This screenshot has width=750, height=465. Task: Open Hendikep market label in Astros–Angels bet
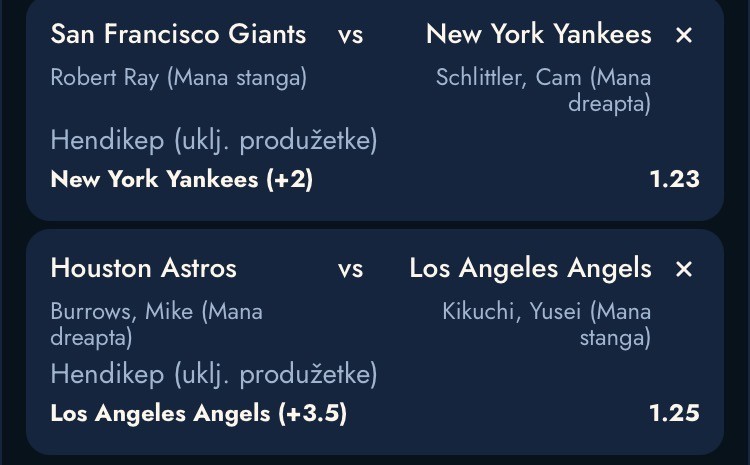pyautogui.click(x=213, y=375)
